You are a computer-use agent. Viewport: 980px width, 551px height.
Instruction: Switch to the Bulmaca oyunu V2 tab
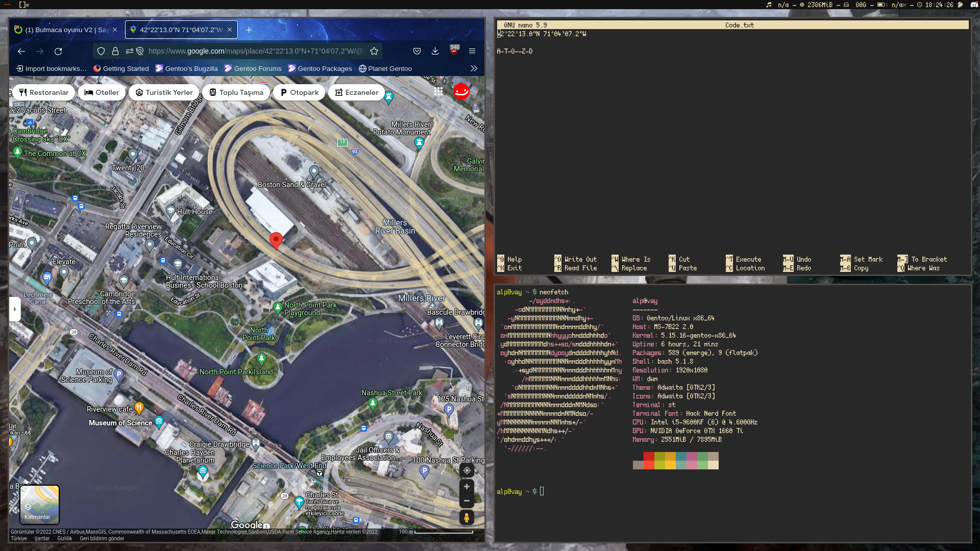[x=66, y=30]
